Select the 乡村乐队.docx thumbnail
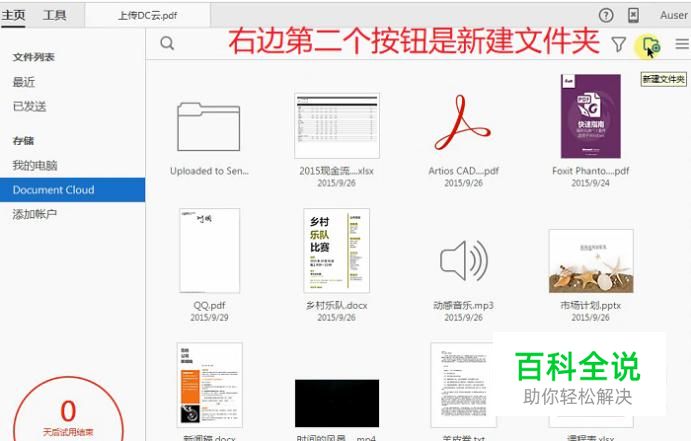The height and width of the screenshot is (441, 691). coord(337,251)
